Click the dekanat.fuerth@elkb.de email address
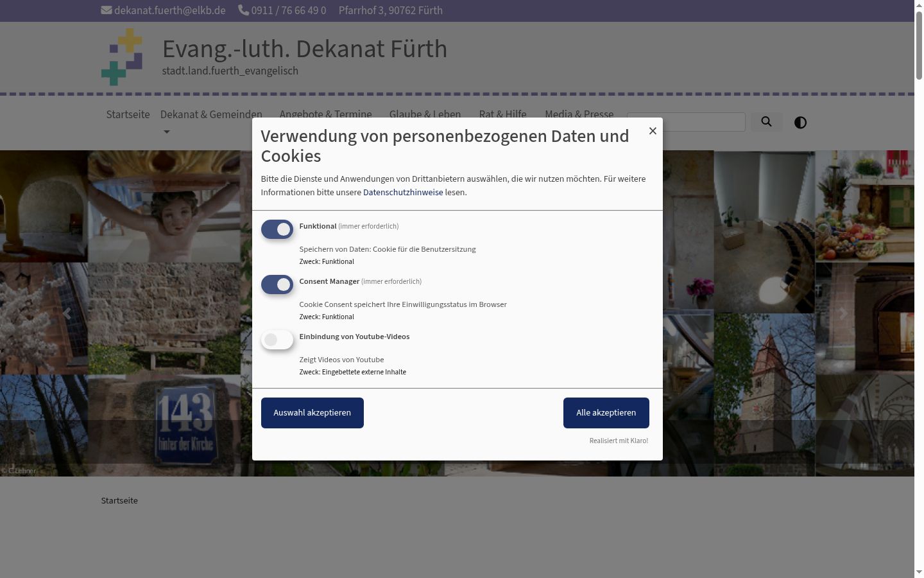924x578 pixels. pyautogui.click(x=170, y=10)
